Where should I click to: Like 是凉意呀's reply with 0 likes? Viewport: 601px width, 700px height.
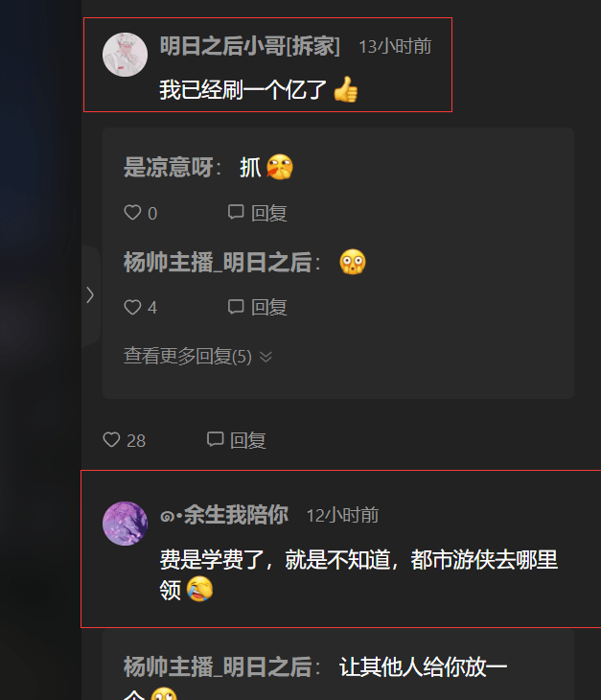click(132, 213)
